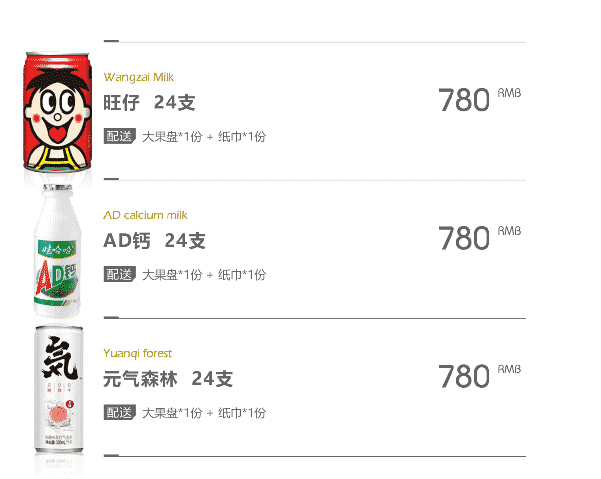
Task: Click the Wangzai Milk red can image
Action: click(57, 112)
